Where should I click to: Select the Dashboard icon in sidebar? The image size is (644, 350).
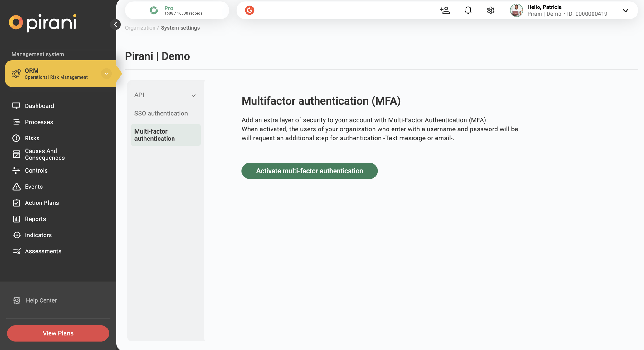click(x=16, y=105)
